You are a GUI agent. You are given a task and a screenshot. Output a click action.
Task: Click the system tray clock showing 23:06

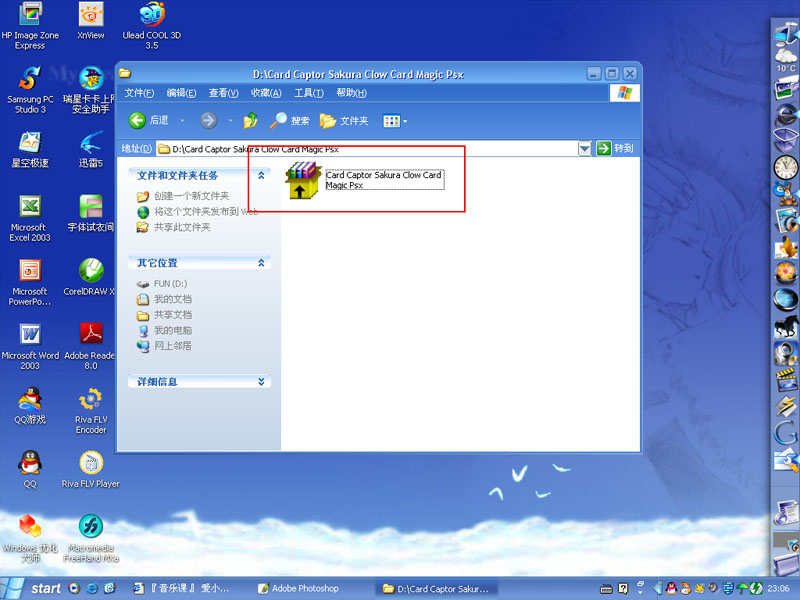[x=778, y=588]
